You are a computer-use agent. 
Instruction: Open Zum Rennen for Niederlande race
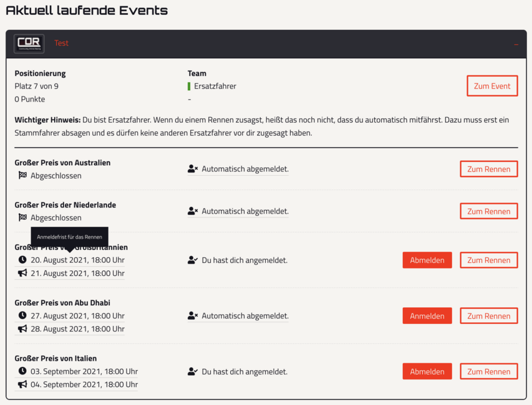488,211
